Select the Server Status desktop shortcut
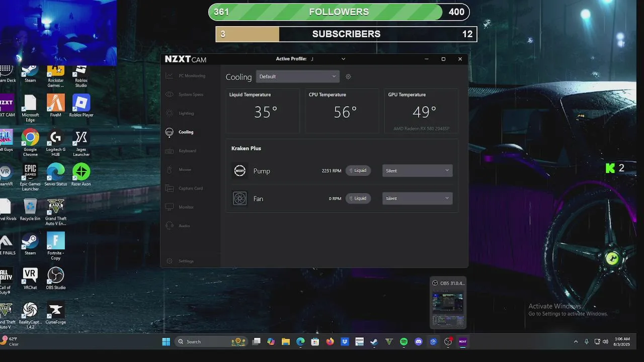Viewport: 644px width, 362px height. pos(56,175)
